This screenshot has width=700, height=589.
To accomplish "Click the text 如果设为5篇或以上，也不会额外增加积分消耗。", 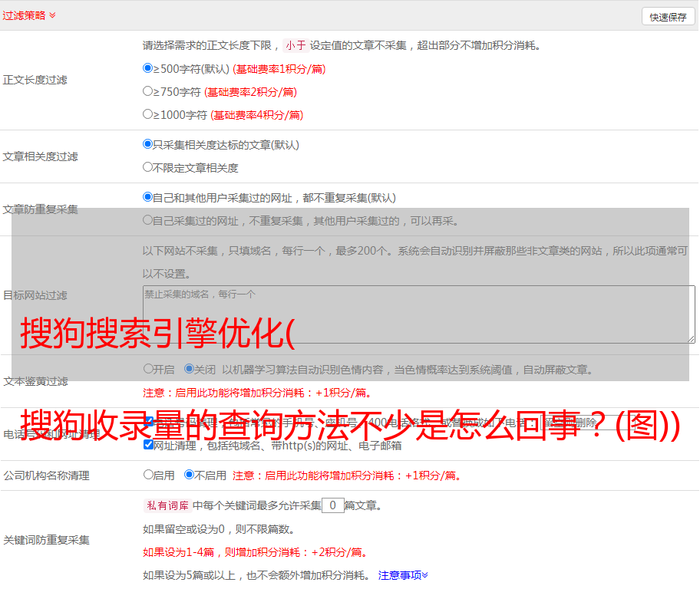I will [256, 575].
